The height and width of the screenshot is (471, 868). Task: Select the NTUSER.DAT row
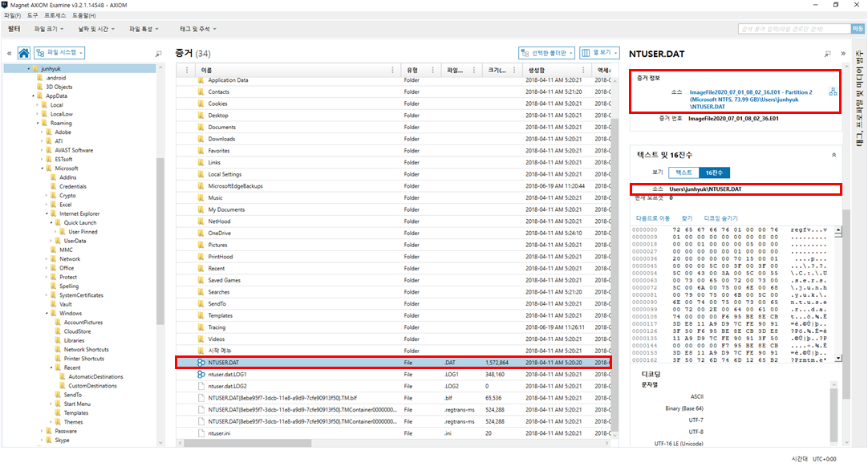coord(394,363)
